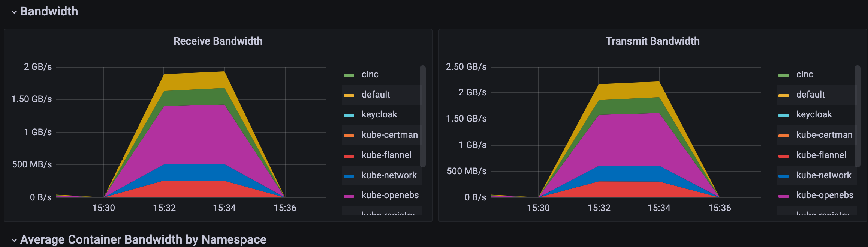Click kube-flannel red swatch in Receive legend
This screenshot has width=868, height=247.
[349, 156]
